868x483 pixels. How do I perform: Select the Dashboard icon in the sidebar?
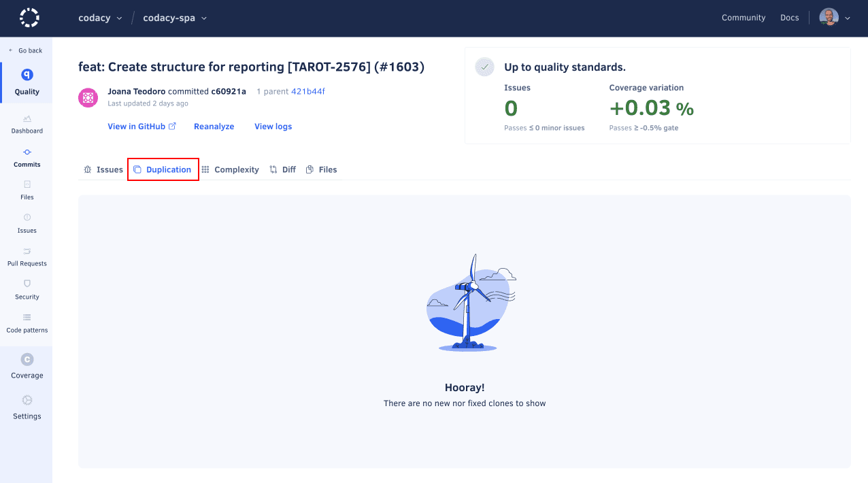pyautogui.click(x=27, y=124)
